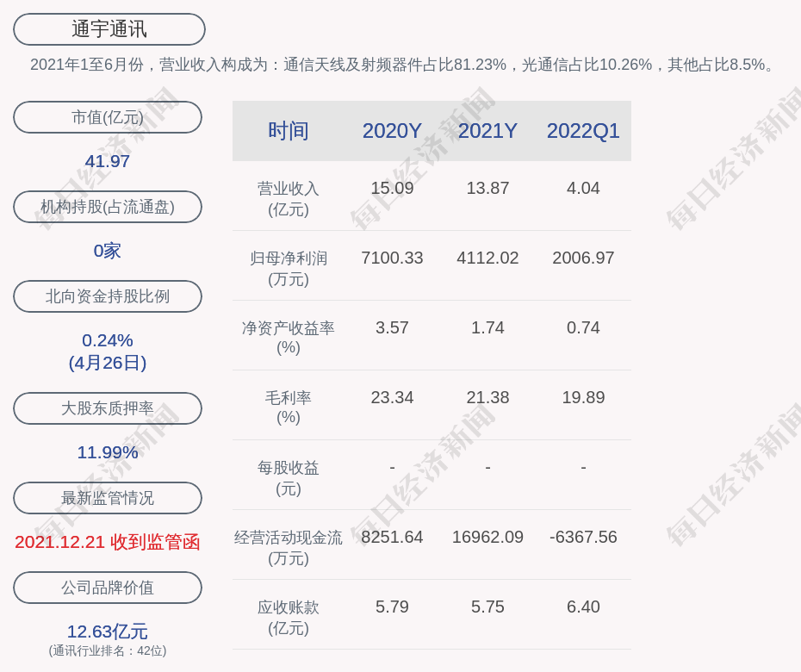Select the 市值(亿元) label pill
The height and width of the screenshot is (672, 801).
click(x=108, y=117)
